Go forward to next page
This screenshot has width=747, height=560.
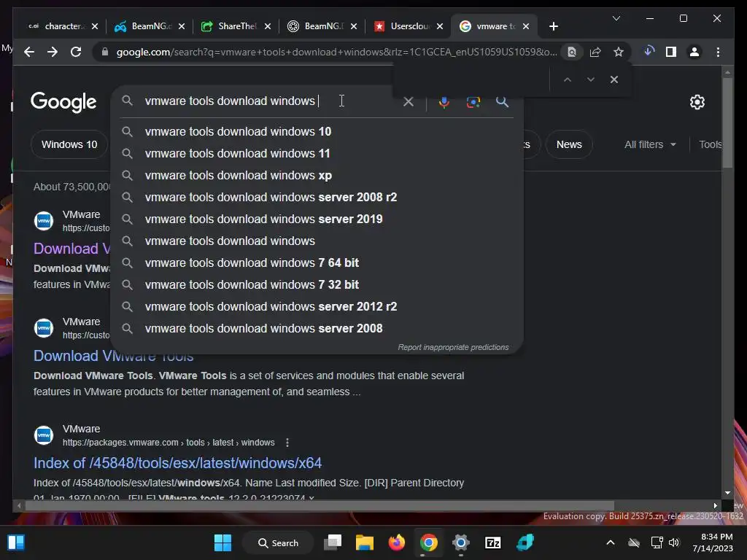(x=53, y=52)
